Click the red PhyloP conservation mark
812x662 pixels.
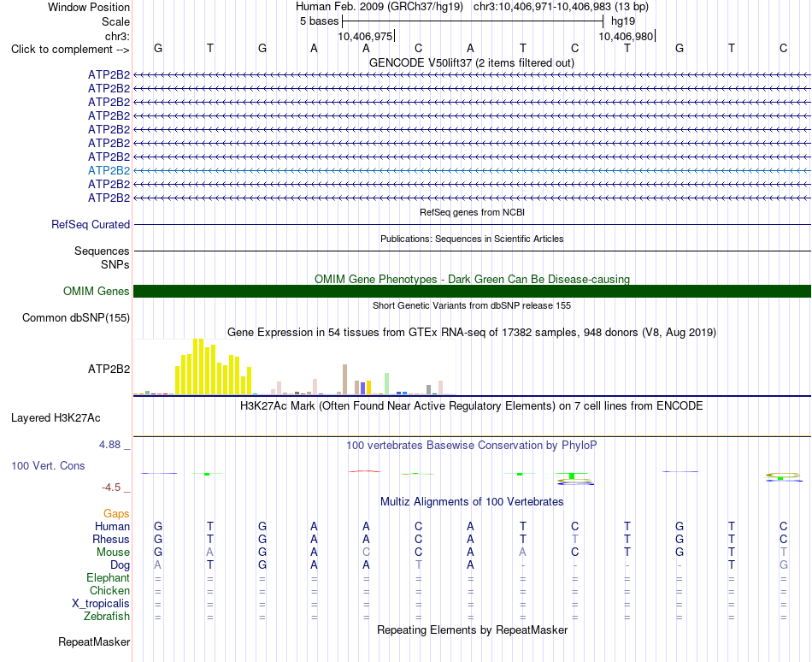tap(365, 471)
